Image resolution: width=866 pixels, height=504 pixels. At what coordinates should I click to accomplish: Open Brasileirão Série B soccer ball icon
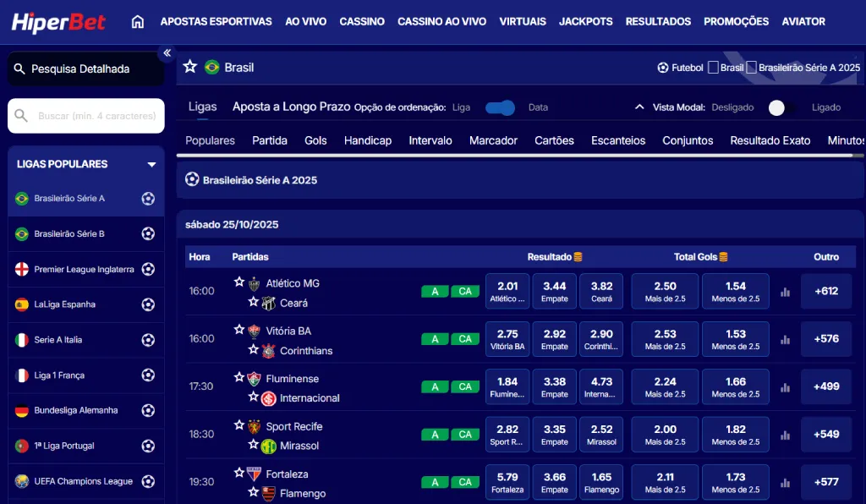(x=148, y=233)
